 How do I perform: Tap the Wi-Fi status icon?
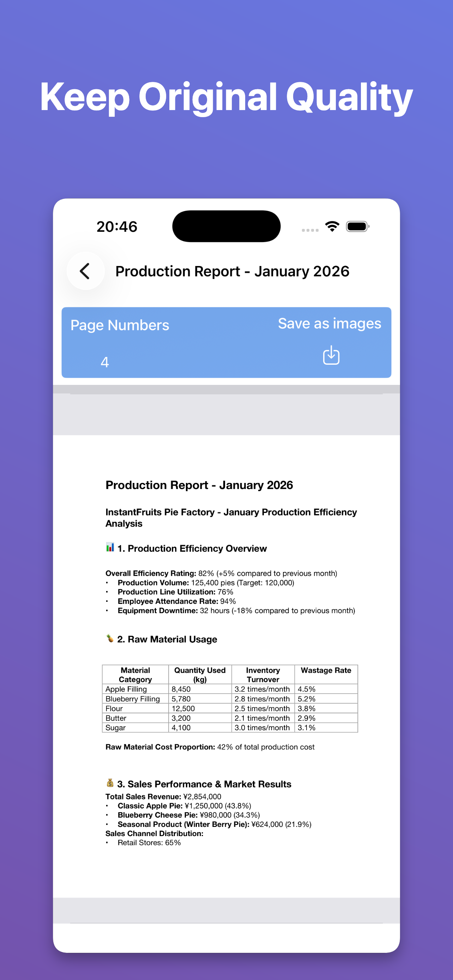click(332, 226)
